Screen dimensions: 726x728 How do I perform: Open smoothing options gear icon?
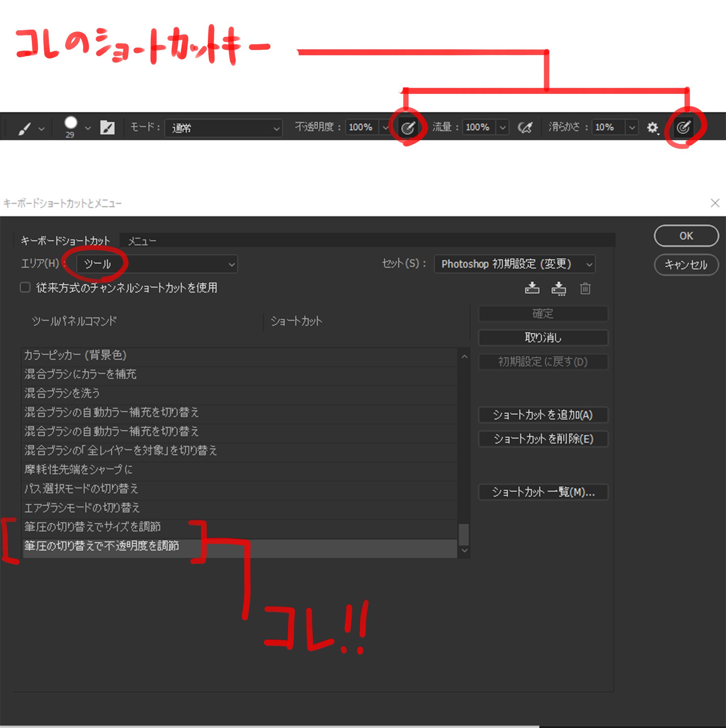tap(652, 127)
